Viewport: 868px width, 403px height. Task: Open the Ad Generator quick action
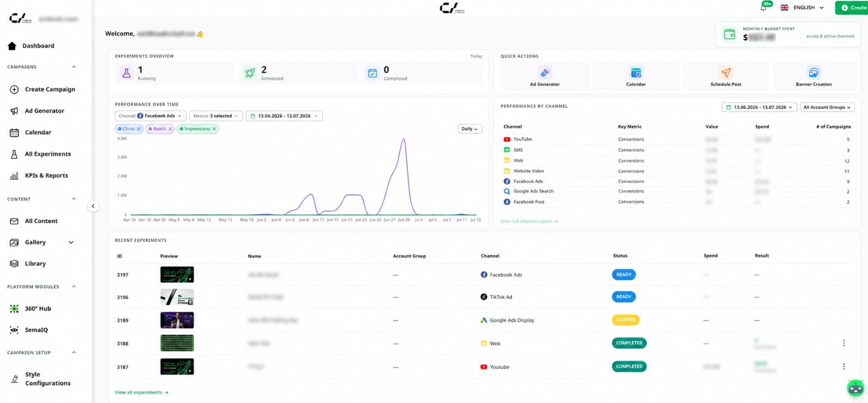coord(545,76)
